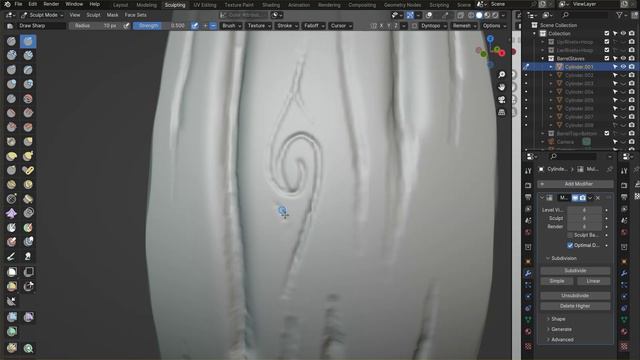The height and width of the screenshot is (360, 640).
Task: Open the Falloff dropdown
Action: click(313, 25)
